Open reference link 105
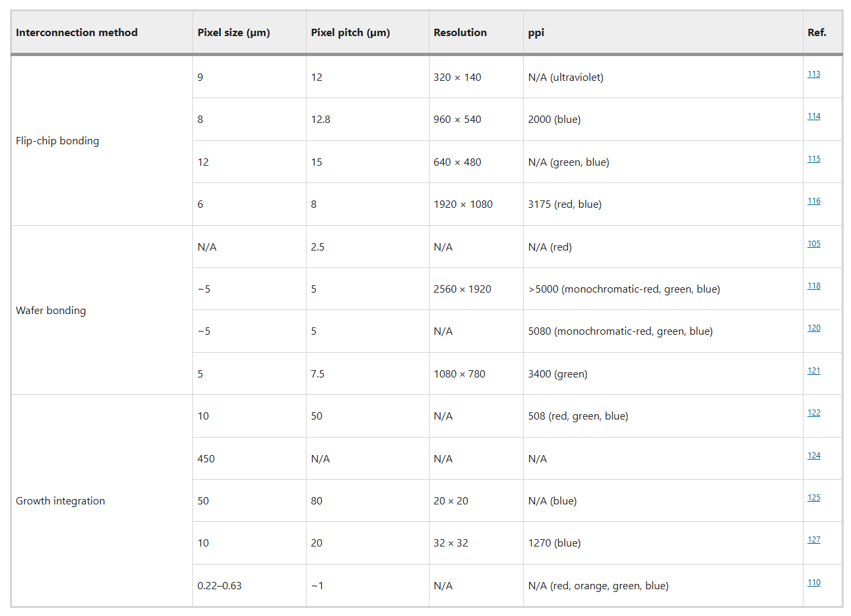The width and height of the screenshot is (851, 616). coord(814,244)
